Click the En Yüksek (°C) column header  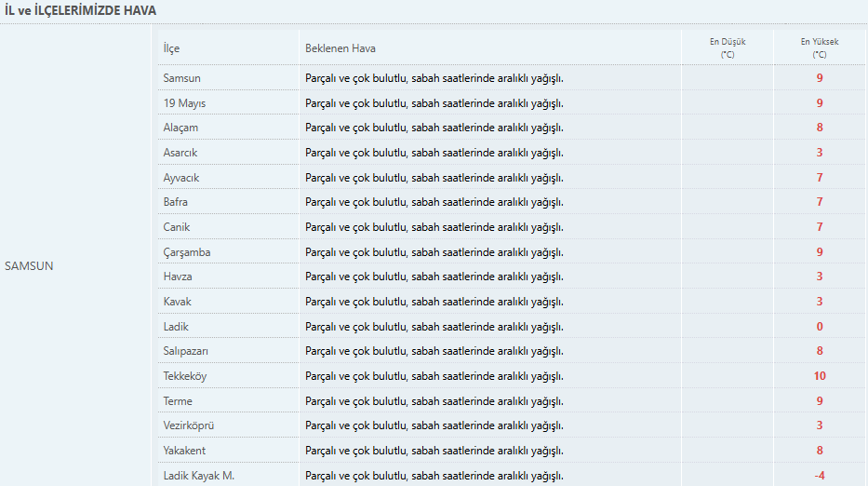[x=820, y=47]
